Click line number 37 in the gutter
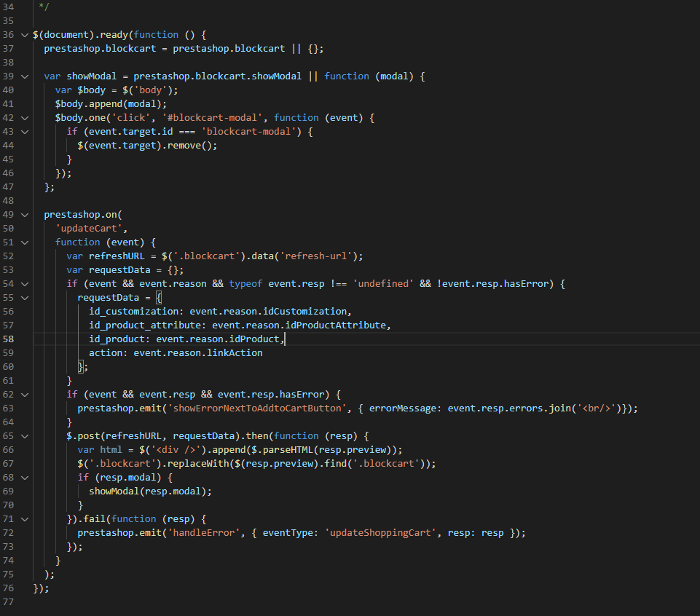 pyautogui.click(x=9, y=49)
